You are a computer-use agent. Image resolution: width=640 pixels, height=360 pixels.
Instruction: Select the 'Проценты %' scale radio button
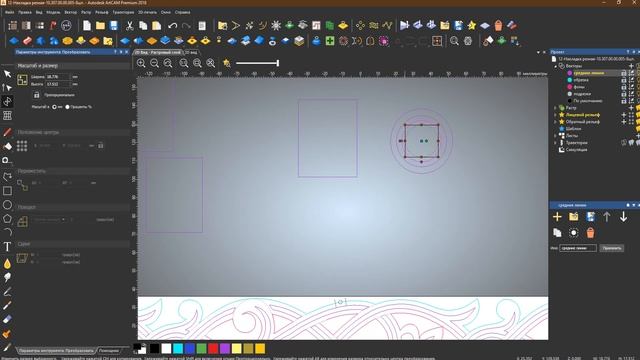[68, 107]
